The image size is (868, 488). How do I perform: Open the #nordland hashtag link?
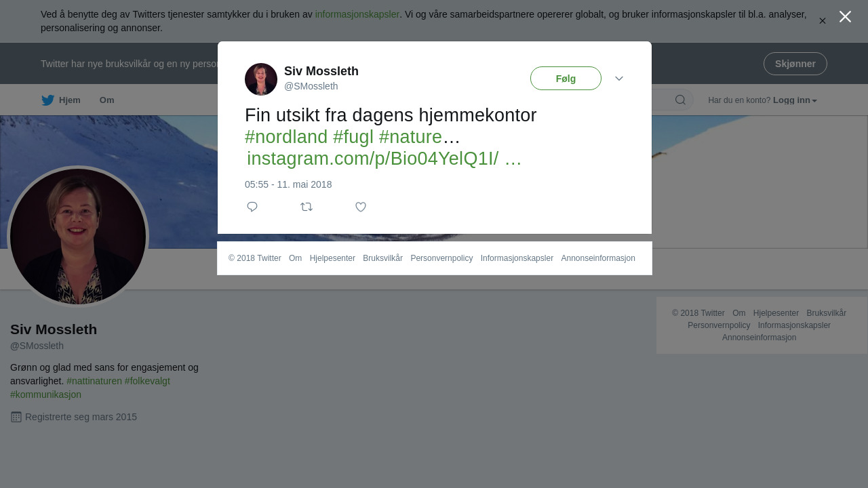point(286,137)
